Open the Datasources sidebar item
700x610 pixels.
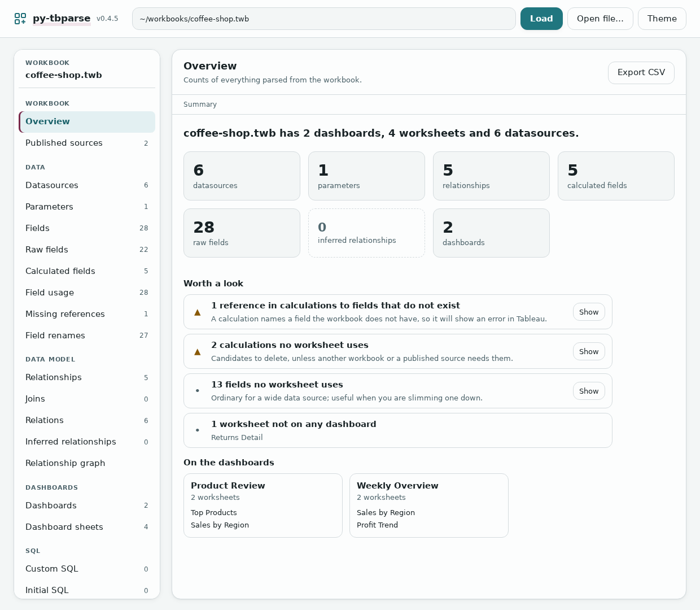(87, 185)
